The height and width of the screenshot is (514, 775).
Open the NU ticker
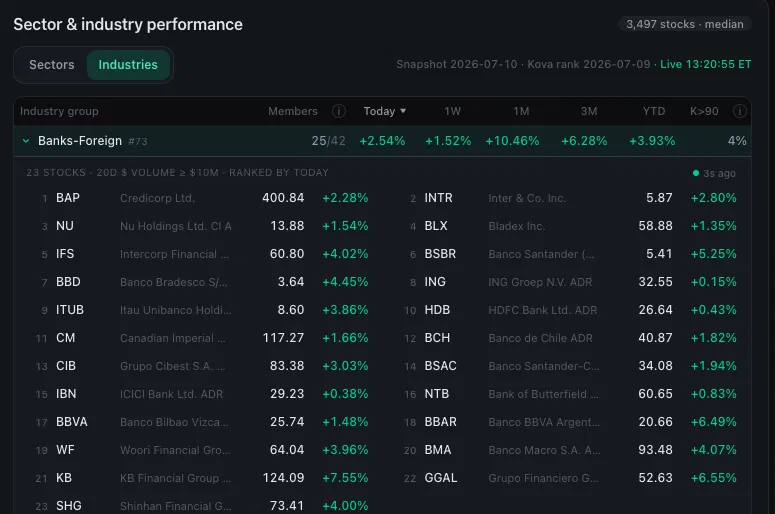tap(65, 226)
